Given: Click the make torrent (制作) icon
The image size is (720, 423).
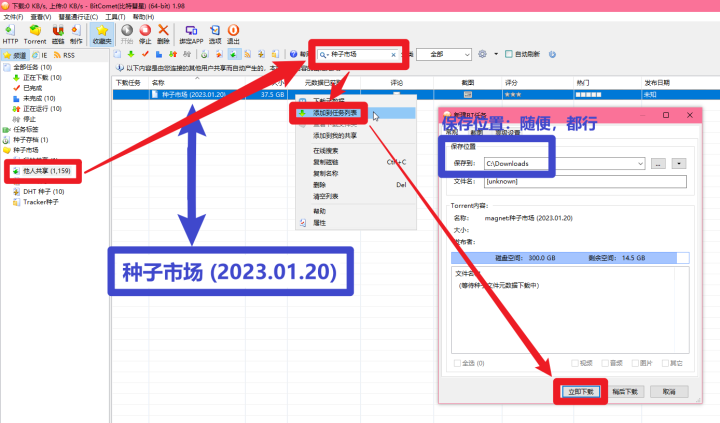Looking at the screenshot, I should click(76, 34).
